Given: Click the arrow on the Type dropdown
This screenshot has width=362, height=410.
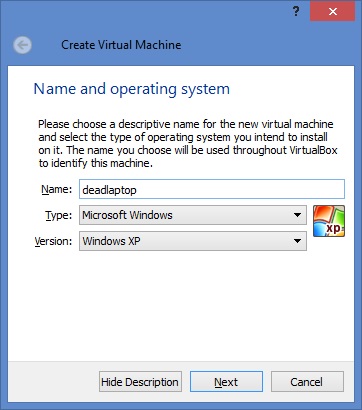Looking at the screenshot, I should (297, 215).
